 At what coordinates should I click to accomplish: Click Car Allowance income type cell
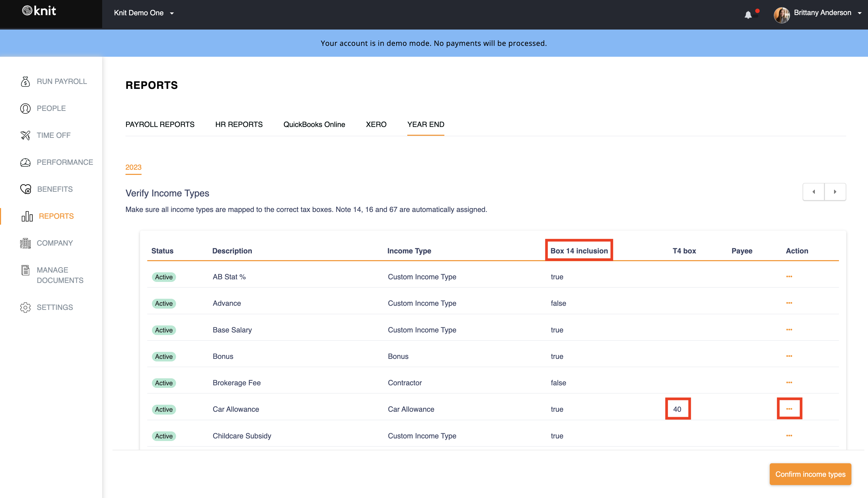coord(411,409)
